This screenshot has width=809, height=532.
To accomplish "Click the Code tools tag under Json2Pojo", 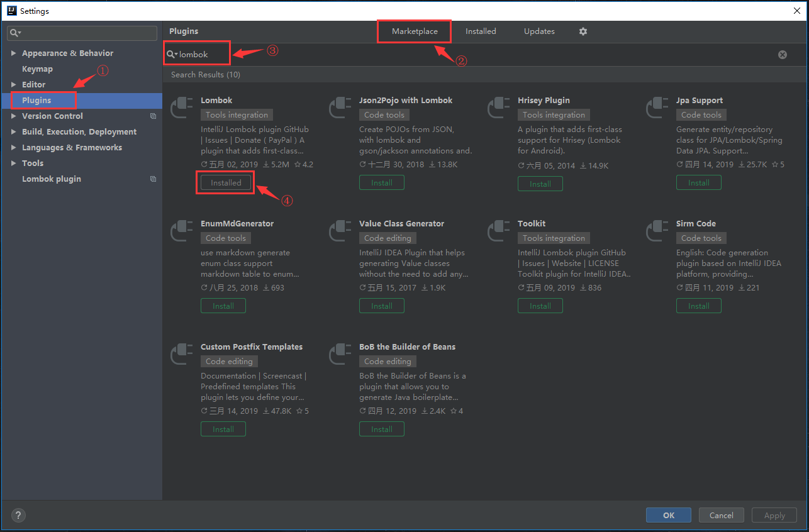I will click(x=384, y=115).
